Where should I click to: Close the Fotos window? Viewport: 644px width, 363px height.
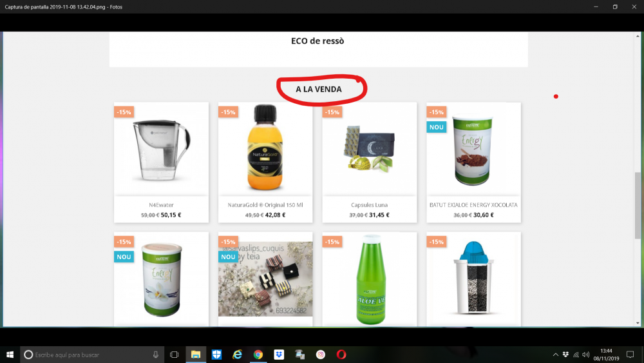coord(634,6)
